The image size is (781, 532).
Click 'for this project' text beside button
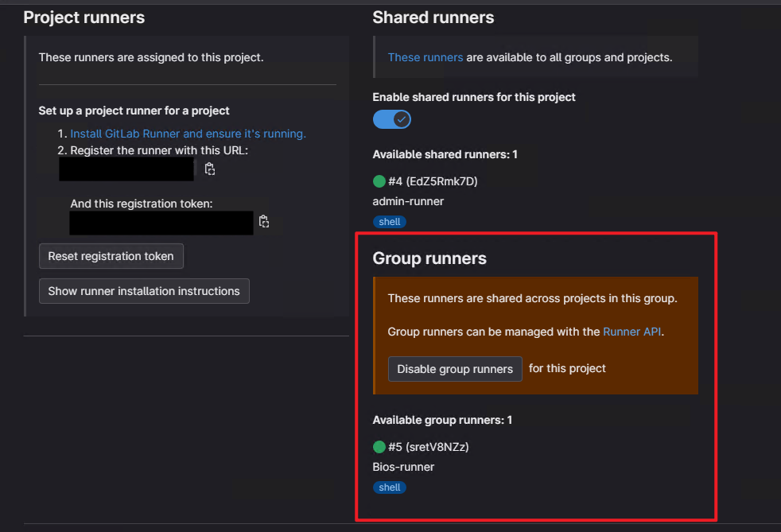click(567, 369)
